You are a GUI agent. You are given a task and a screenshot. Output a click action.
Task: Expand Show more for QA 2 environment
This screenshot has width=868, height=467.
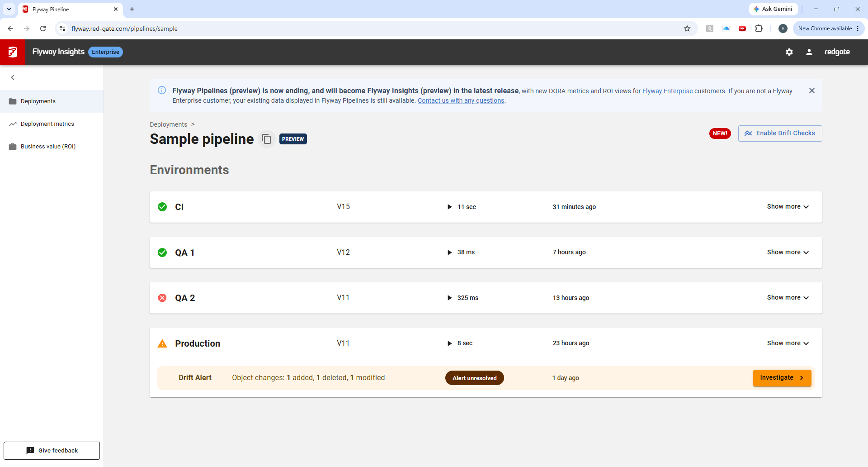(788, 298)
